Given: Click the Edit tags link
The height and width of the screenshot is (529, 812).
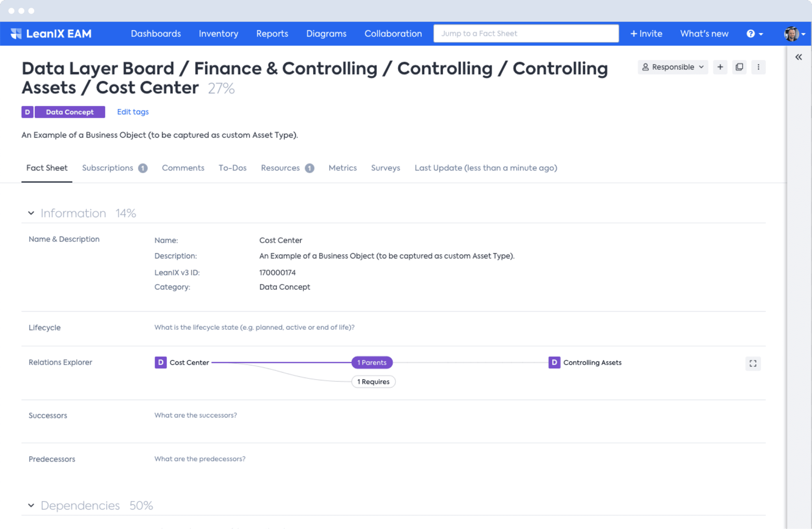Looking at the screenshot, I should [132, 112].
